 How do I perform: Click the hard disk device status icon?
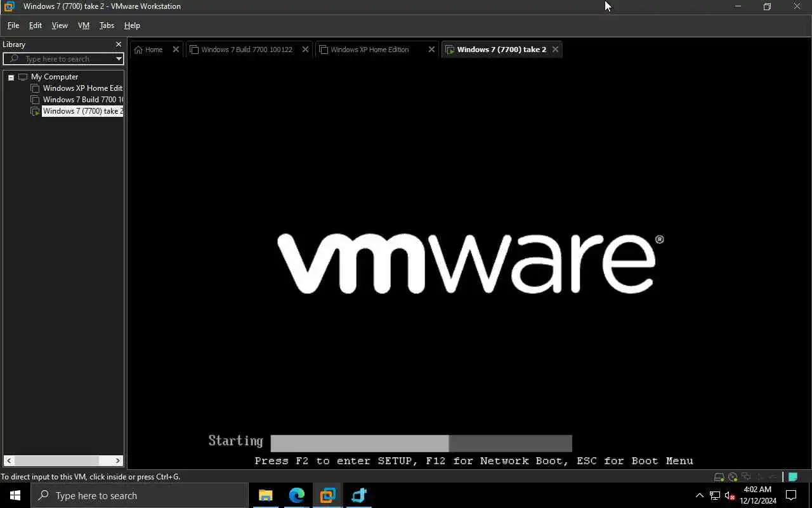click(x=719, y=477)
